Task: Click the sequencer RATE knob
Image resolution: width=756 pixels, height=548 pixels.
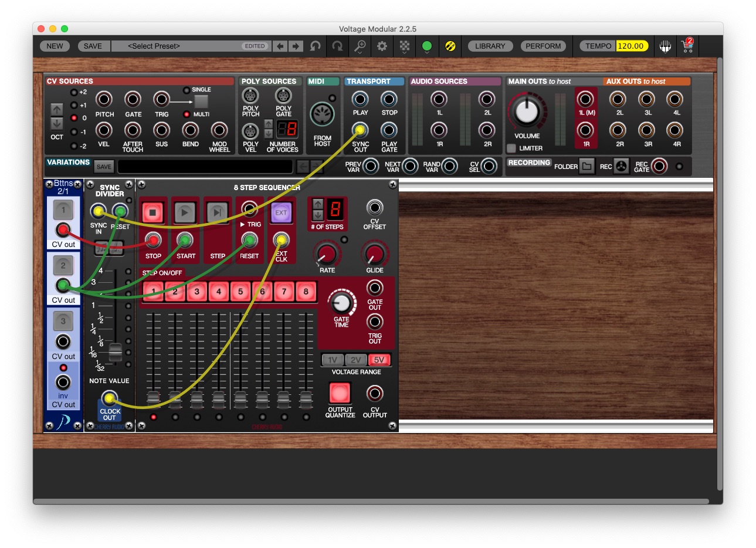Action: tap(327, 254)
